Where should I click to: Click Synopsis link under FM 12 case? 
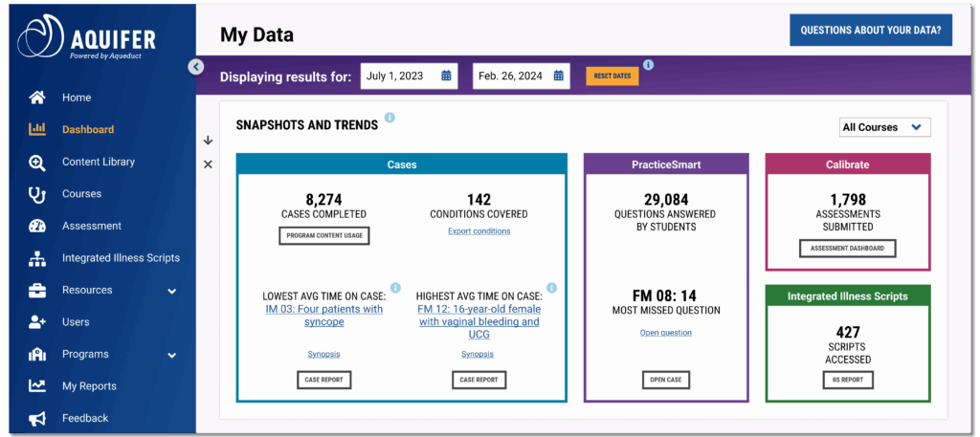pos(478,354)
